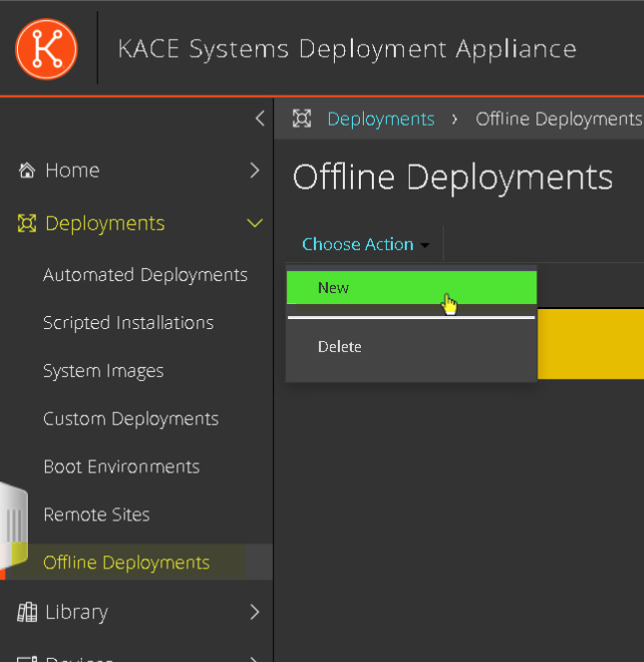Click the Offline Deployments breadcrumb text
The width and height of the screenshot is (644, 662).
coord(559,119)
